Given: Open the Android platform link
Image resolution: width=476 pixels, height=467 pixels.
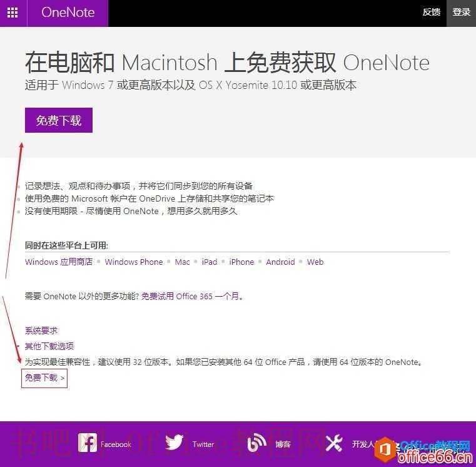Looking at the screenshot, I should [x=280, y=262].
